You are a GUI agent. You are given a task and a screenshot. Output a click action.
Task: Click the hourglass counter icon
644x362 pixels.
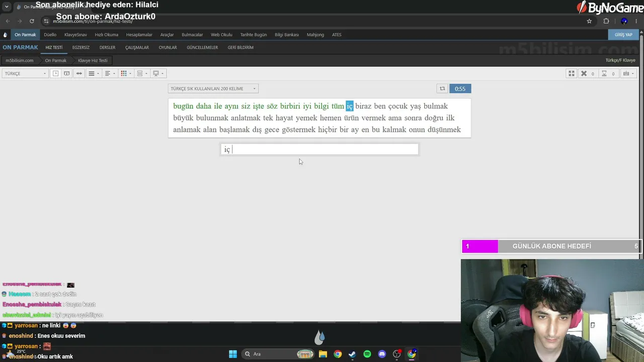coord(604,73)
